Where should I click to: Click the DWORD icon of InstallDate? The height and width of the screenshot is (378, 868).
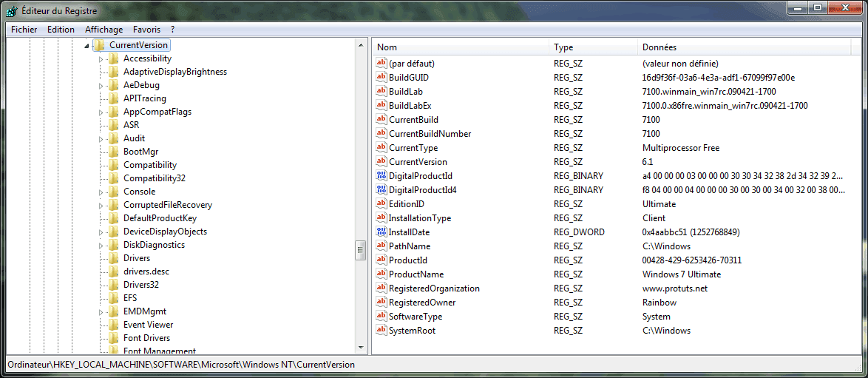click(x=382, y=232)
